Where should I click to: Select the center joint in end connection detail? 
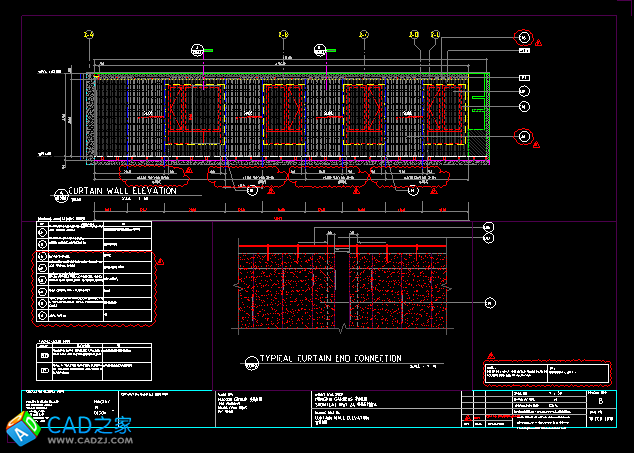tap(342, 290)
